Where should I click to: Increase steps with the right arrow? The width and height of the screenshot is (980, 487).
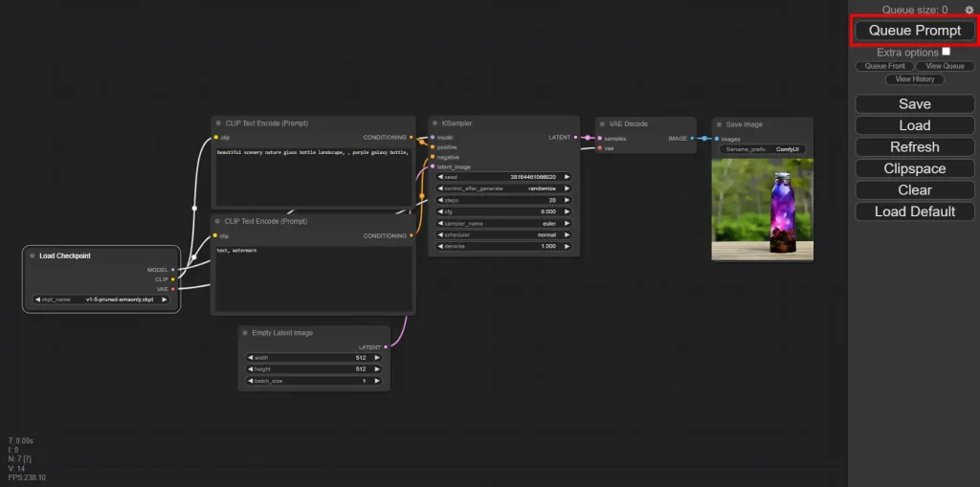568,200
